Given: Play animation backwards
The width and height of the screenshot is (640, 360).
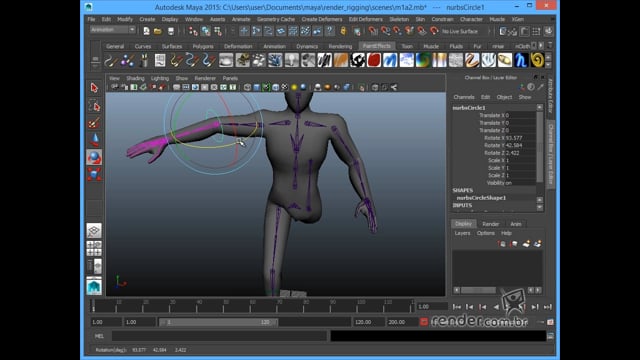Looking at the screenshot, I should (496, 307).
